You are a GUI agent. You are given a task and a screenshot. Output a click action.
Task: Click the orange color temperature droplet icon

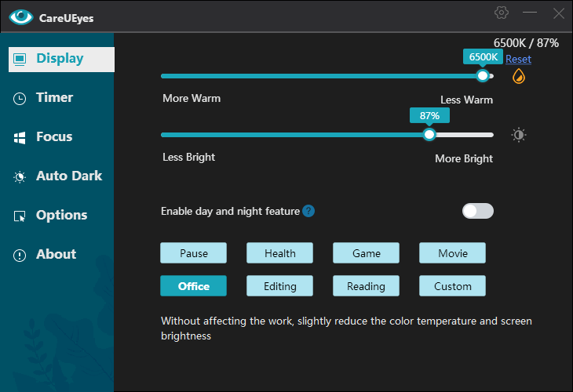(x=519, y=76)
